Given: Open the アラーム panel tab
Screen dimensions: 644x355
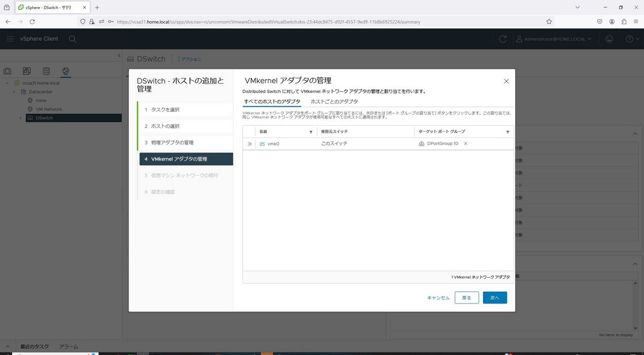Looking at the screenshot, I should pyautogui.click(x=69, y=347).
